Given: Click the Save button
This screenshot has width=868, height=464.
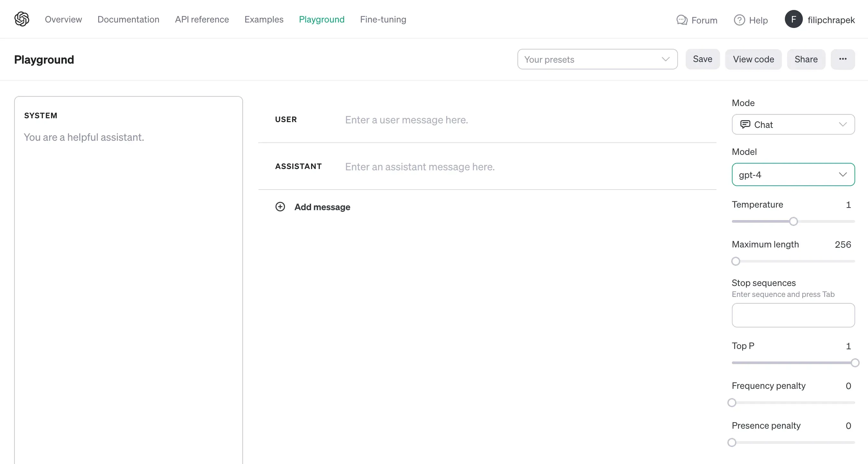Looking at the screenshot, I should click(x=702, y=59).
